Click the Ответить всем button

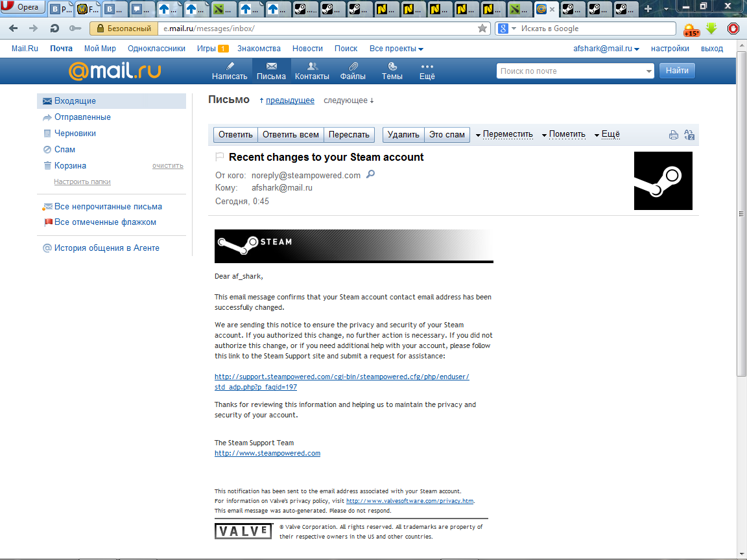290,135
